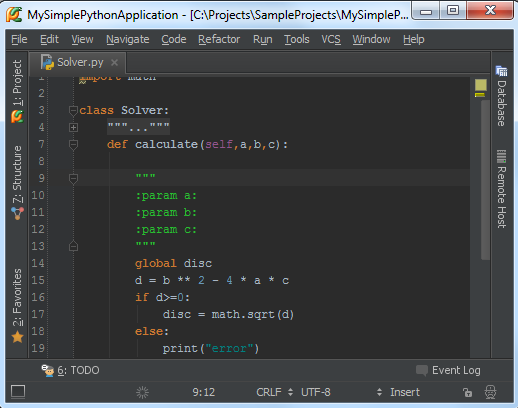Open the Refactor menu
The image size is (518, 408).
click(219, 39)
